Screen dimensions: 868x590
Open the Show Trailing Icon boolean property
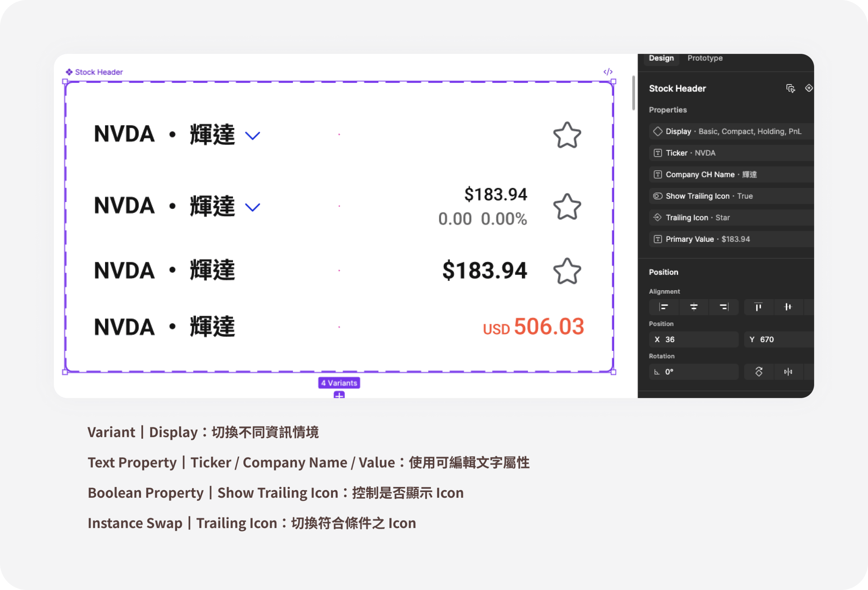click(731, 196)
